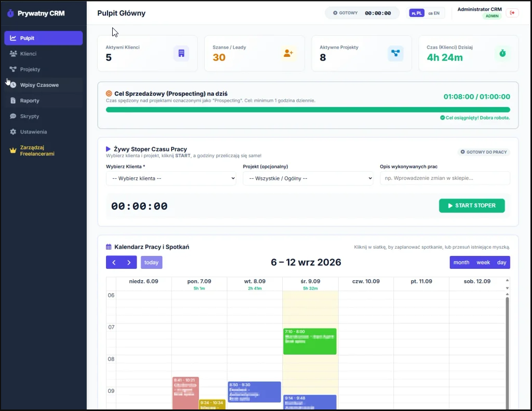532x411 pixels.
Task: Open the red 8:41 - 10:21 calendar event
Action: coord(186,393)
